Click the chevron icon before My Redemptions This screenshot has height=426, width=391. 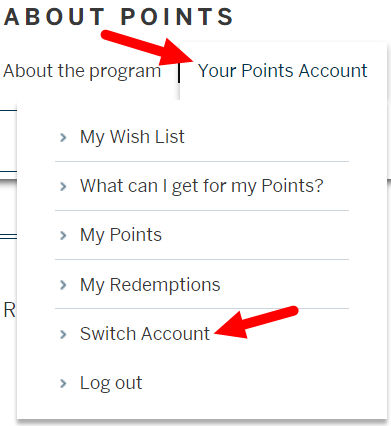tap(63, 285)
